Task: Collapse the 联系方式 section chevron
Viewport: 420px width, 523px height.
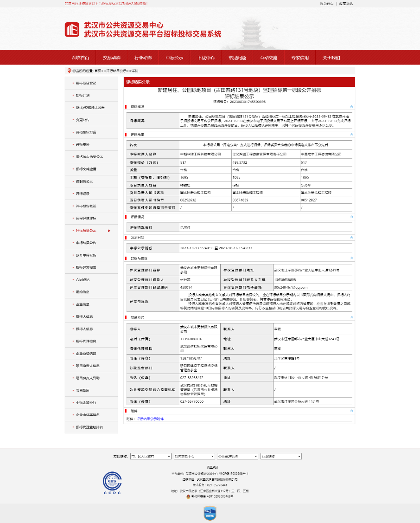Action: point(351,317)
